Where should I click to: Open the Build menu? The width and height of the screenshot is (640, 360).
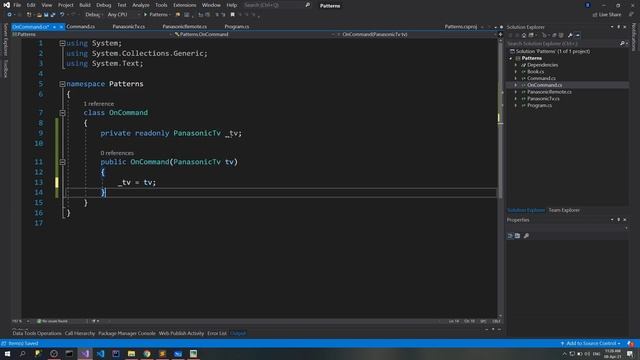tap(85, 5)
